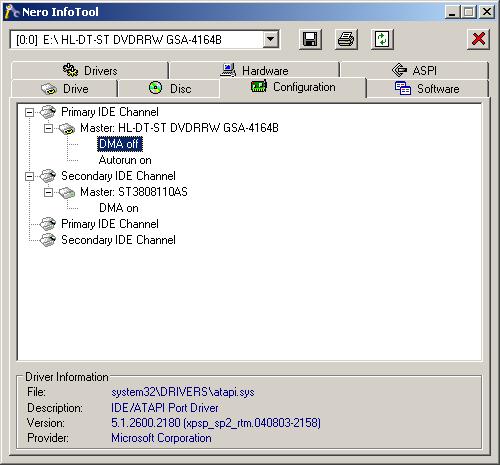Select the Autorun on tree entry
The width and height of the screenshot is (500, 465).
pos(125,160)
